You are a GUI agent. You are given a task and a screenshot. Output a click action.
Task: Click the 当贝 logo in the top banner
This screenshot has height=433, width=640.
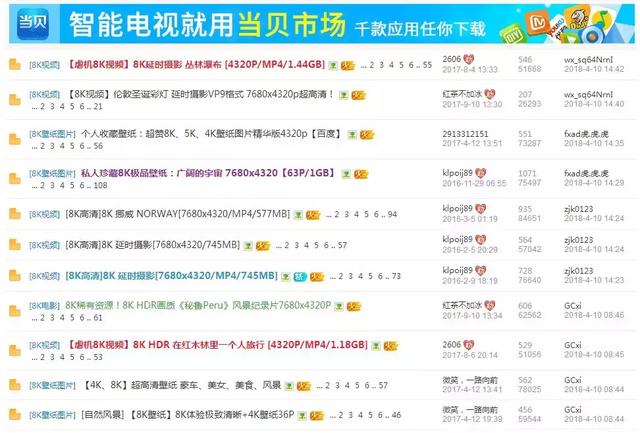pos(33,23)
